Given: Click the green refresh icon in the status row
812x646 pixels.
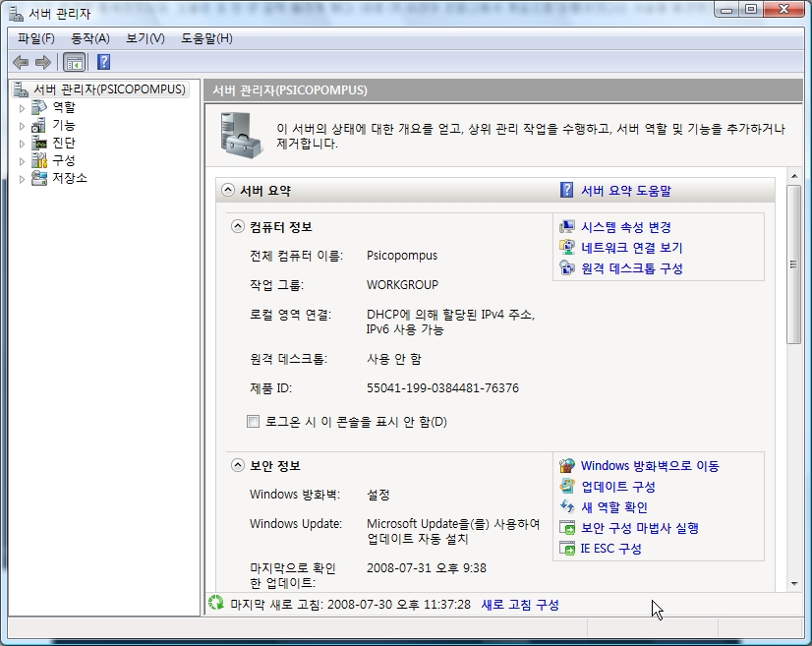Looking at the screenshot, I should [x=216, y=603].
